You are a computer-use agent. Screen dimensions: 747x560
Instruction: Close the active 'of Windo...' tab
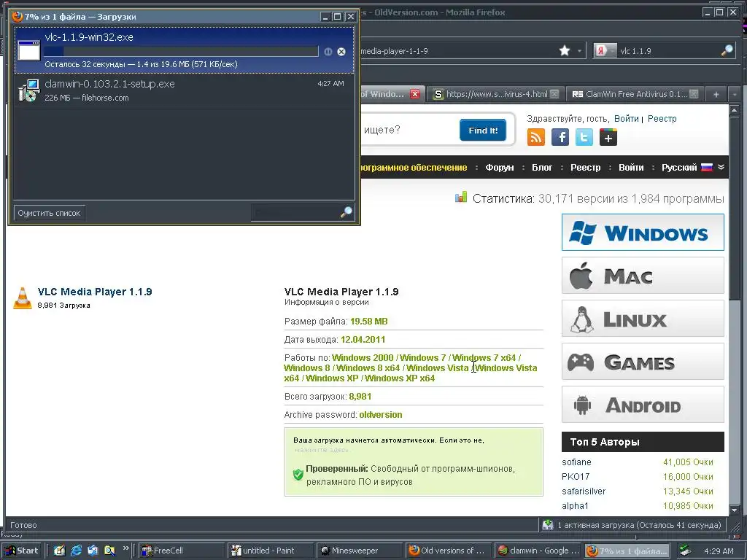tap(415, 94)
